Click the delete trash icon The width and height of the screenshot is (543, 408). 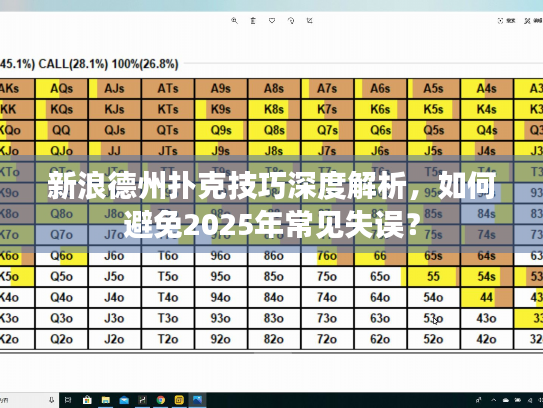tap(253, 21)
